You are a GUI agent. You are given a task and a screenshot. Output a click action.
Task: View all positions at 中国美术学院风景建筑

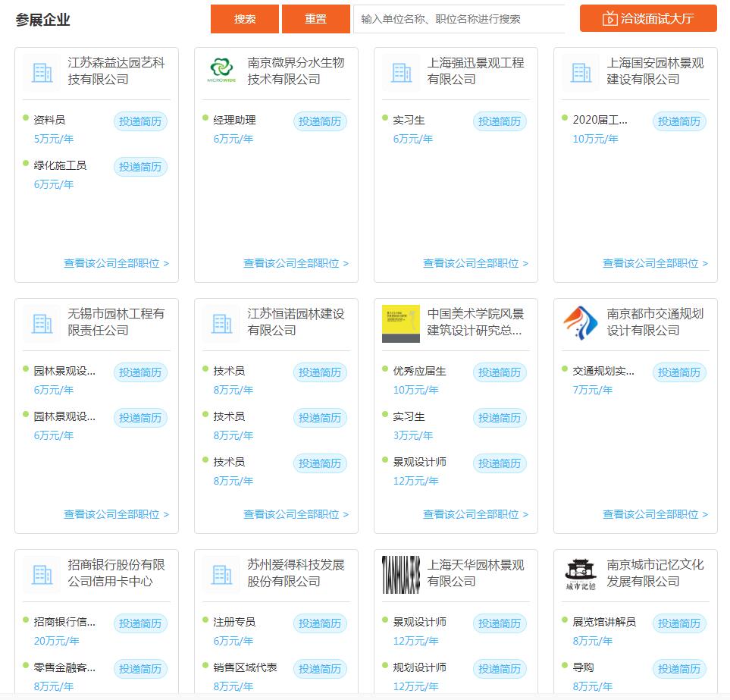pyautogui.click(x=476, y=515)
